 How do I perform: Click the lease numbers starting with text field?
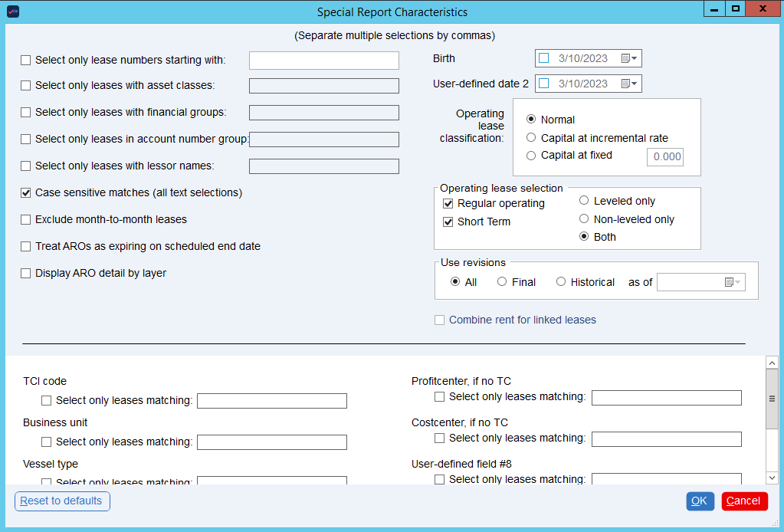(324, 61)
